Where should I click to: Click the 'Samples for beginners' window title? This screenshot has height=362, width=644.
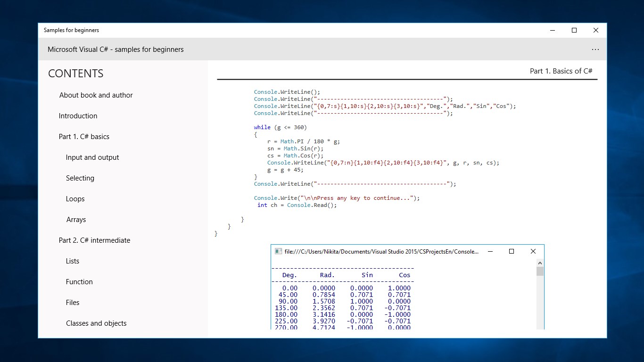(71, 30)
